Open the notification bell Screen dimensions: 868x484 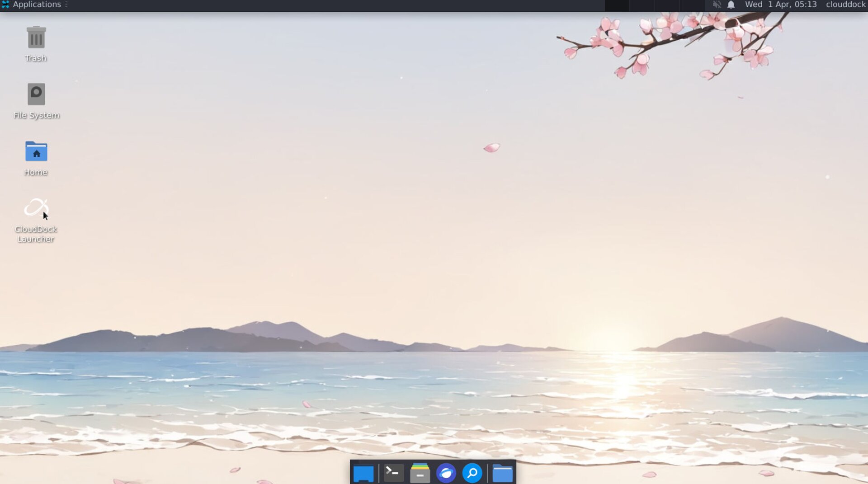(731, 5)
